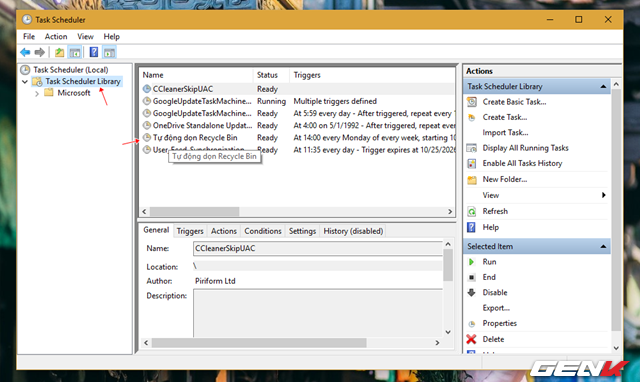640x382 pixels.
Task: Click the Display All Running Tasks icon
Action: [x=472, y=148]
